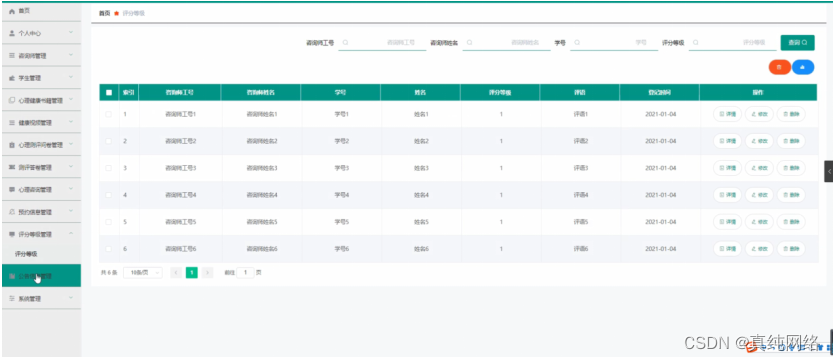Focus the 学号 search input
836x361 pixels.
coord(614,42)
